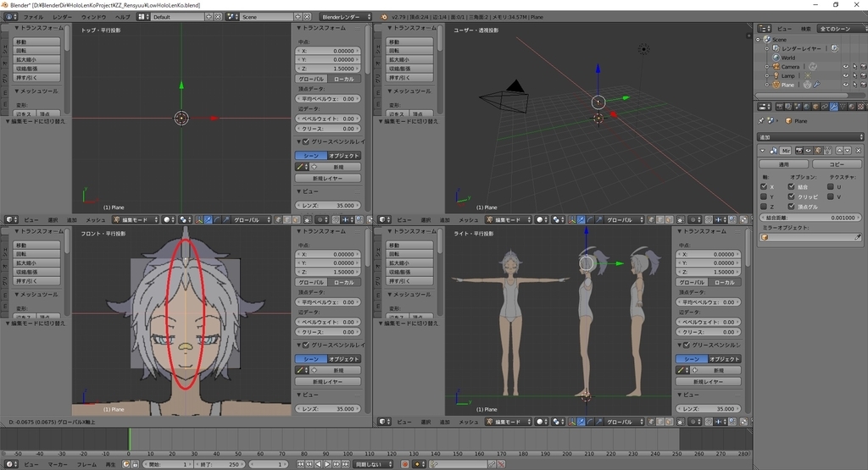
Task: Open the modifiers wrench tab in Properties
Action: pos(833,107)
